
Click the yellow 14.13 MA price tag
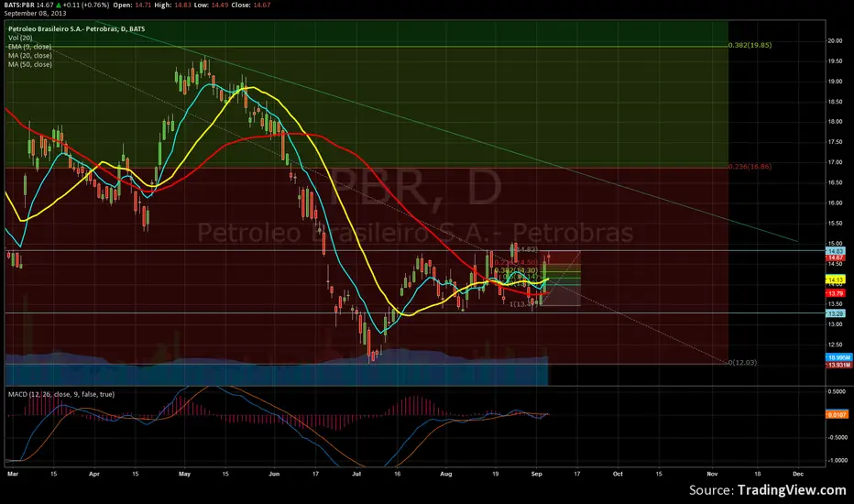(x=835, y=280)
